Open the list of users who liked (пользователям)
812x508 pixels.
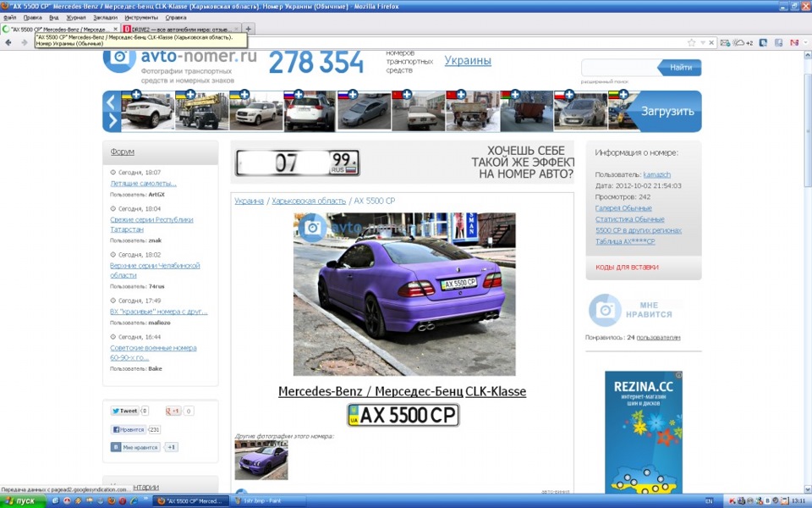658,338
